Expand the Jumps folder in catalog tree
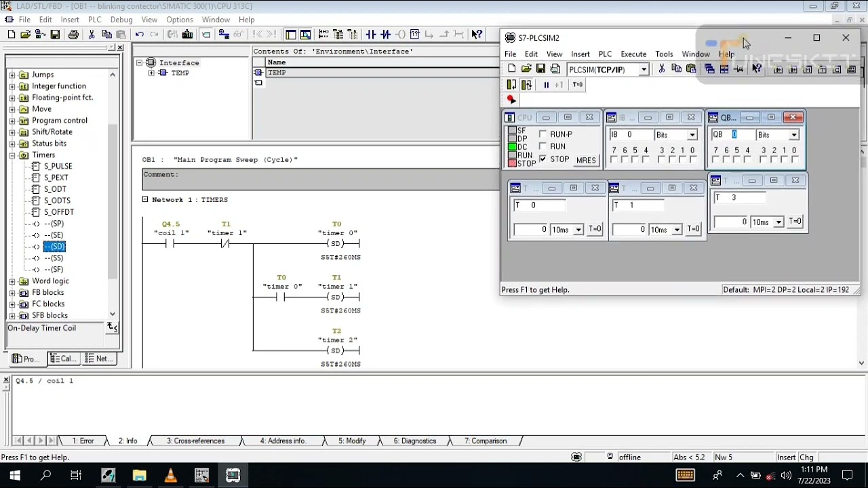Screen dimensions: 868x488 12,75
